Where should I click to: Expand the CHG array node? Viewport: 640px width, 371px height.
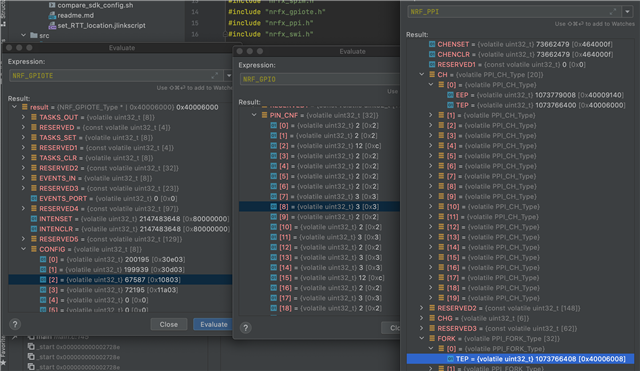tap(422, 318)
